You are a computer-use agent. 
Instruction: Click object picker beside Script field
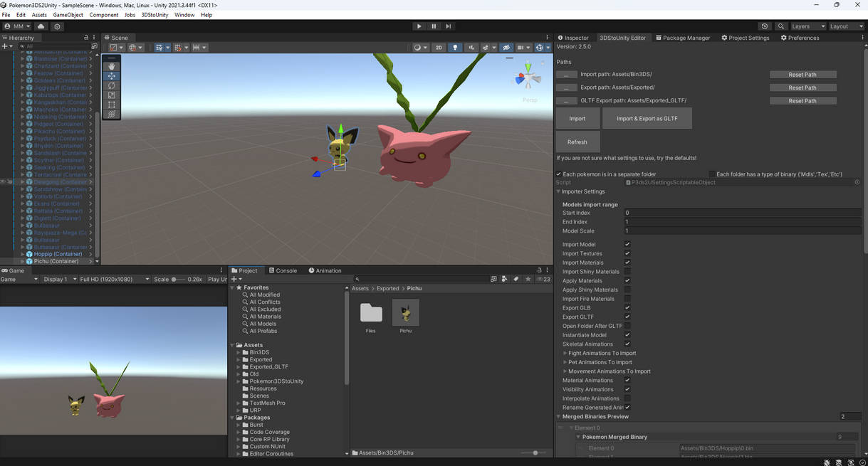coord(857,182)
